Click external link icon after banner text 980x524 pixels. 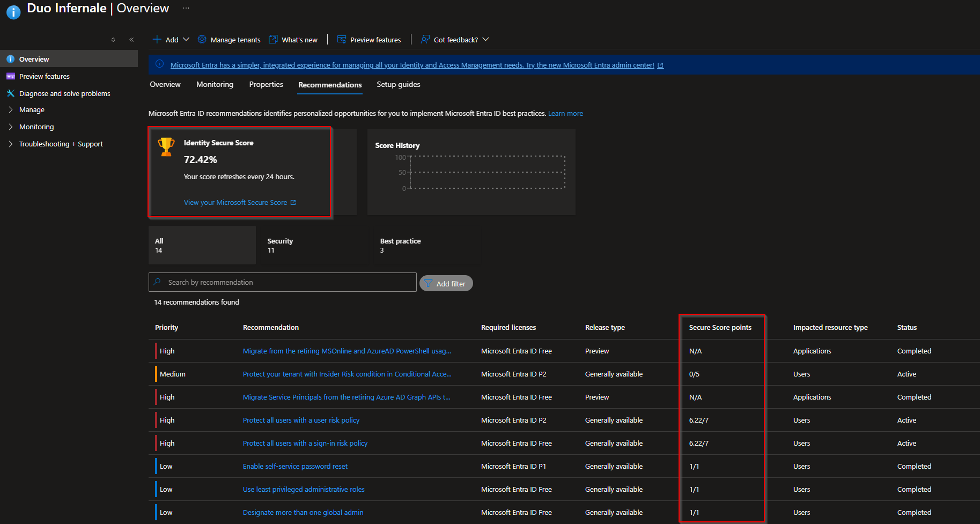click(x=660, y=65)
